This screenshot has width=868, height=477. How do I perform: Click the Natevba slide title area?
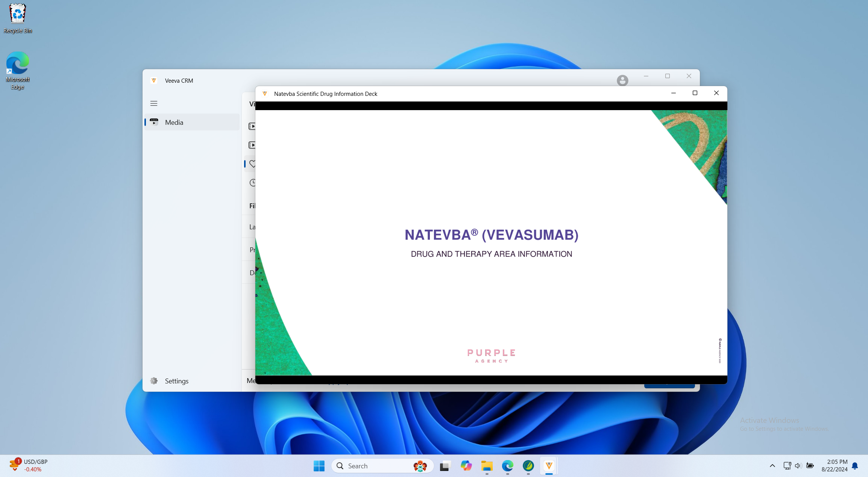pyautogui.click(x=491, y=235)
